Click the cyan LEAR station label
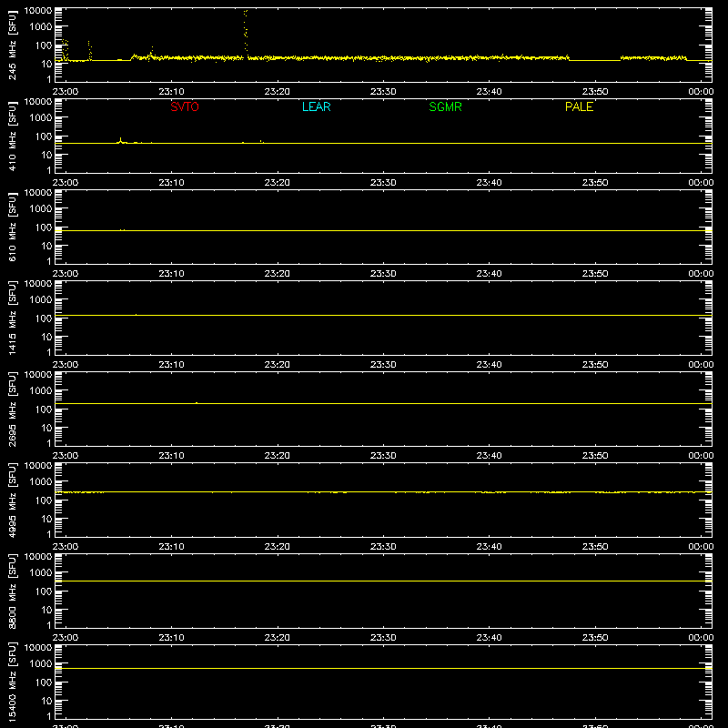This screenshot has height=728, width=728. click(x=316, y=106)
